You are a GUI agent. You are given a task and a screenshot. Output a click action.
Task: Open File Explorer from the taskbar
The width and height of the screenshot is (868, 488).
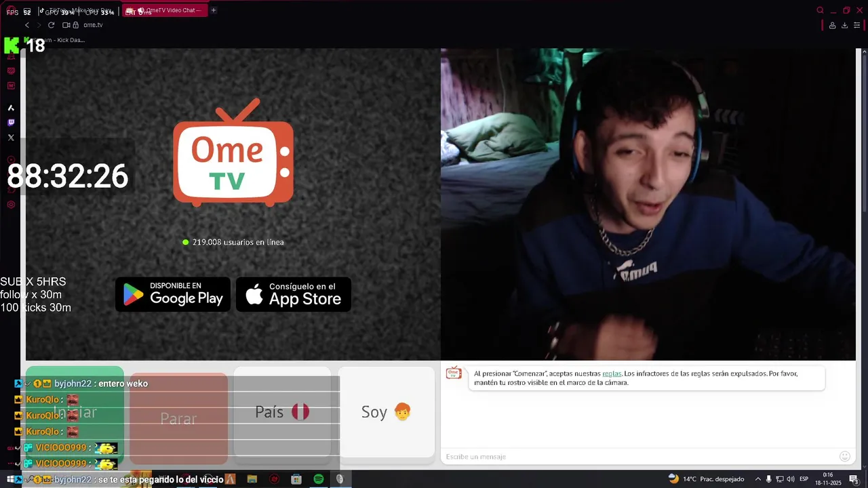[252, 479]
